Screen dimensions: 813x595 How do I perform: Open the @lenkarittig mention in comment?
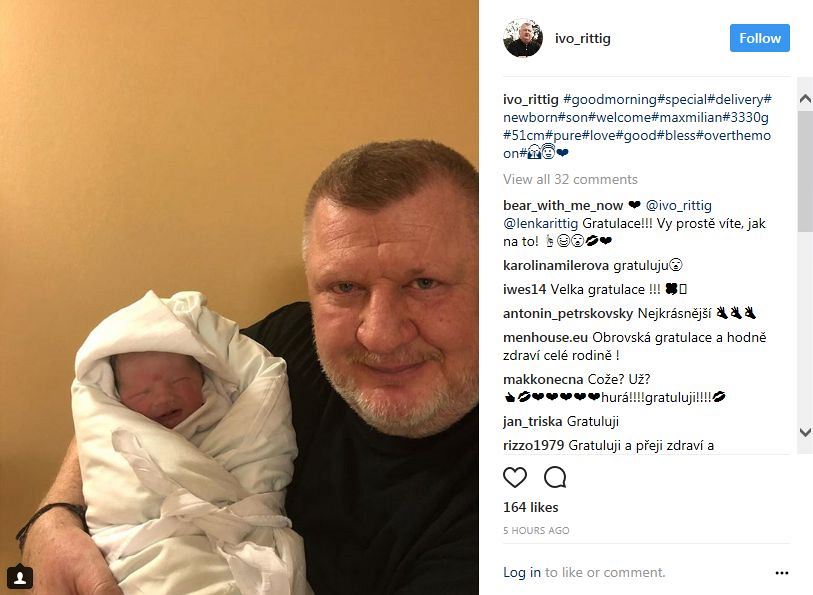(x=545, y=224)
